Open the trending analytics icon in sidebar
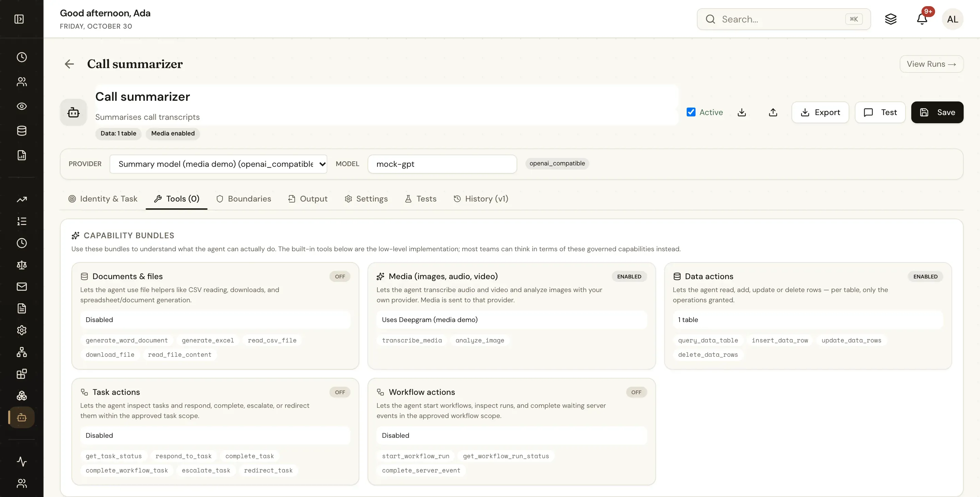Viewport: 980px width, 497px height. pyautogui.click(x=22, y=199)
